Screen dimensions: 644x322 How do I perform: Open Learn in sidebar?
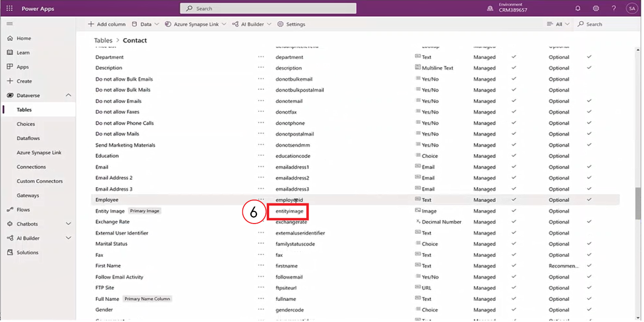click(x=23, y=53)
